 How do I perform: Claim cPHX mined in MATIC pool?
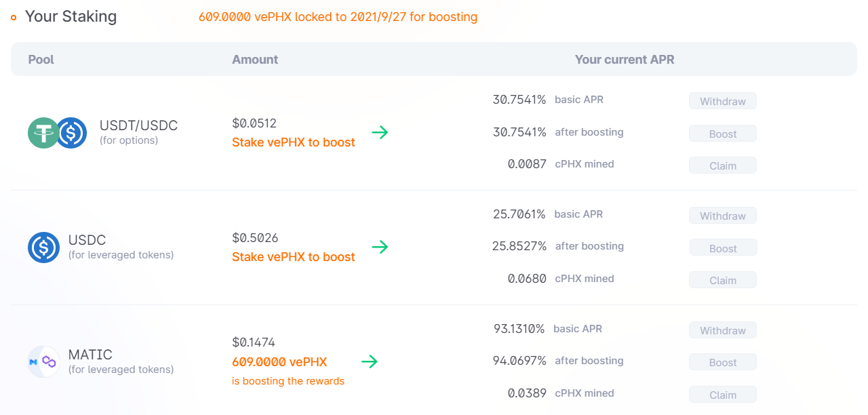point(723,395)
